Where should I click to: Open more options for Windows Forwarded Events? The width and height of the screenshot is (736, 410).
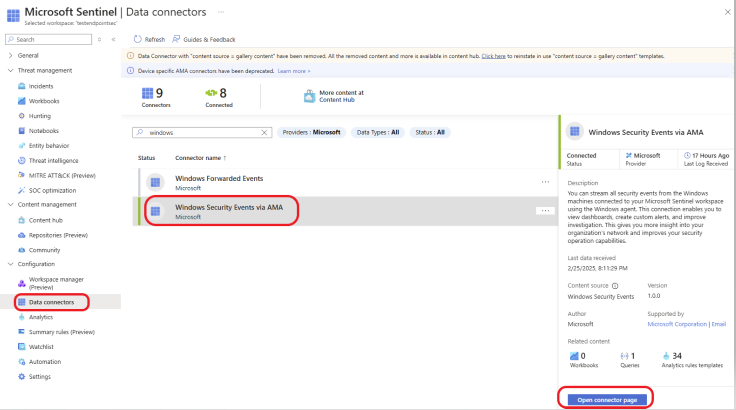click(545, 182)
